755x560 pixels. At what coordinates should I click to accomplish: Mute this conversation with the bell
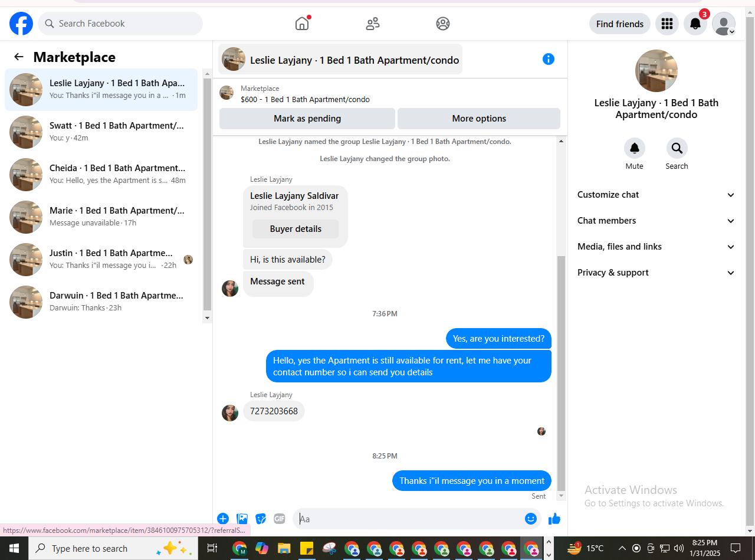pyautogui.click(x=635, y=148)
